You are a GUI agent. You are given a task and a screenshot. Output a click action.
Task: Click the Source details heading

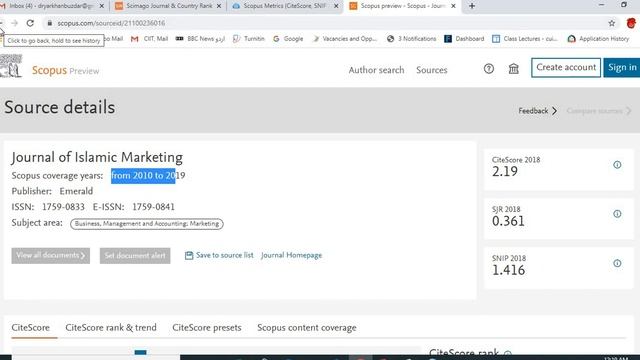[60, 107]
